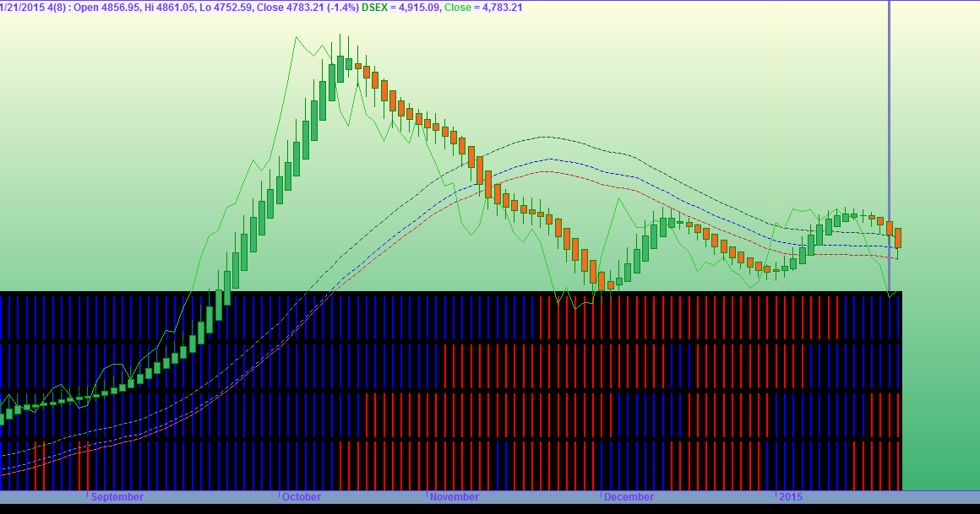980x514 pixels.
Task: Click the Open 4856.95 value in header
Action: (x=106, y=8)
